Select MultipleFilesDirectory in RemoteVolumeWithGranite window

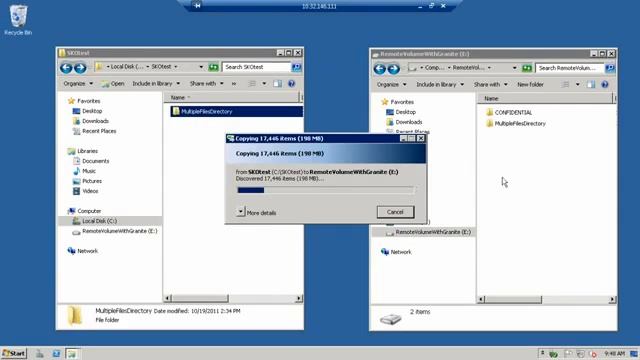click(516, 123)
